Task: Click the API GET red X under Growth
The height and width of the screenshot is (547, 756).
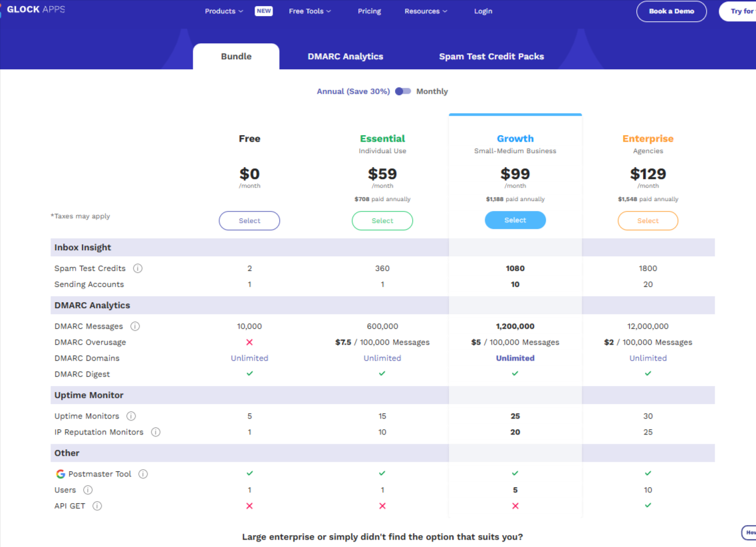Action: (515, 506)
